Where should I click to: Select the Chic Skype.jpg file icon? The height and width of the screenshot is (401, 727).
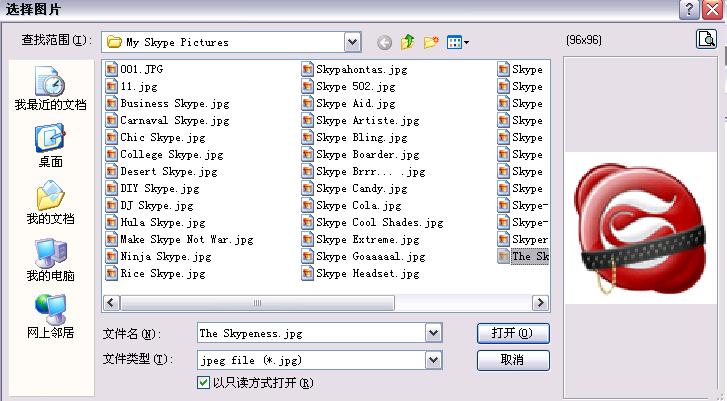coord(111,138)
